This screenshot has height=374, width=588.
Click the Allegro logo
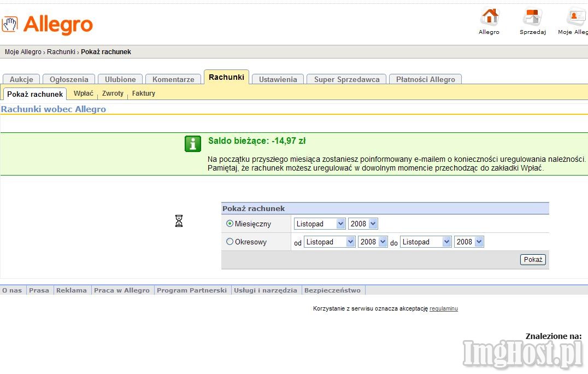pos(47,25)
